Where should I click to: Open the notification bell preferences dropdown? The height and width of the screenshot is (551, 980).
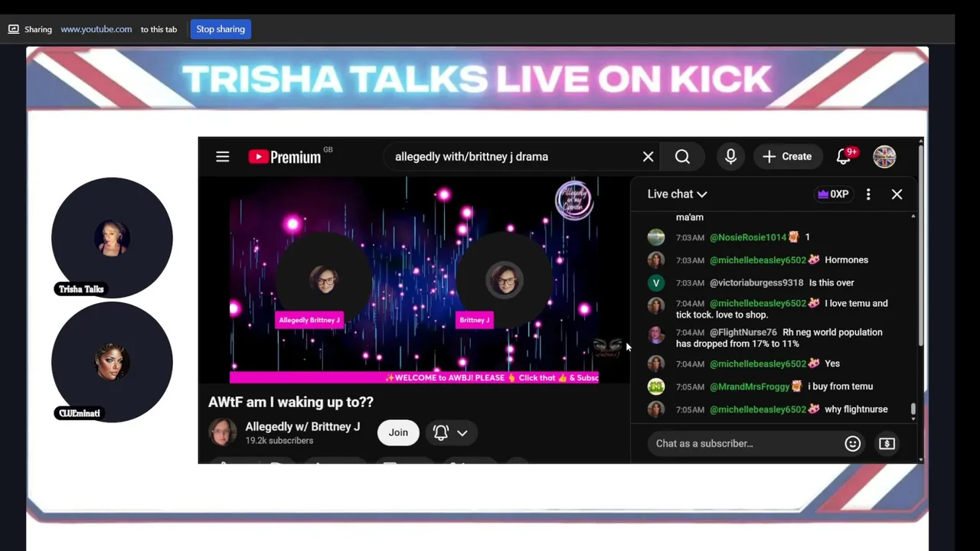point(450,432)
